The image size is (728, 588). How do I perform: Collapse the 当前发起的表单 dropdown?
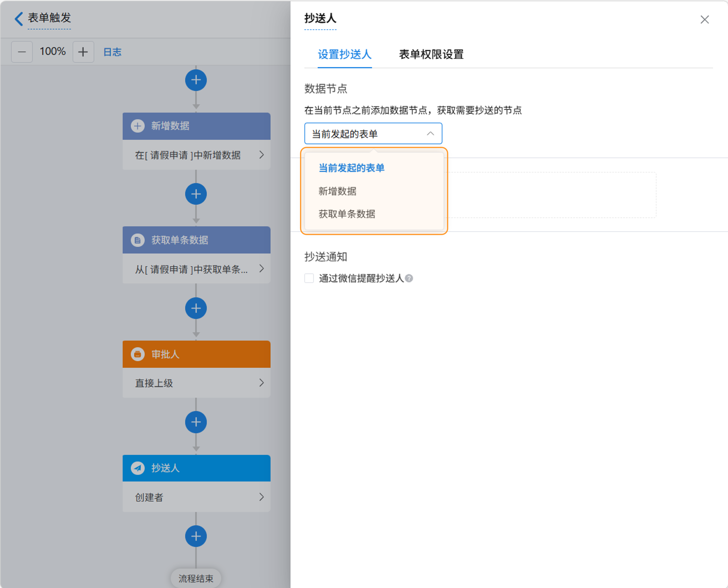(430, 134)
